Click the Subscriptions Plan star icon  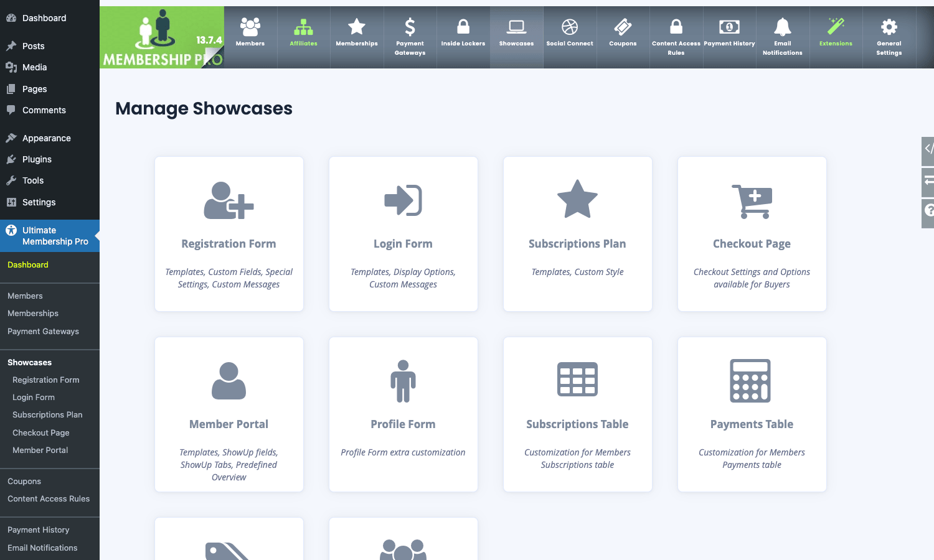click(577, 199)
